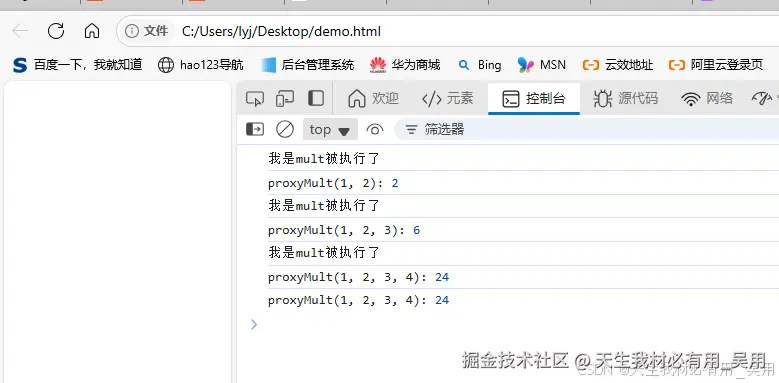Click the 文件 label in the address bar

156,31
